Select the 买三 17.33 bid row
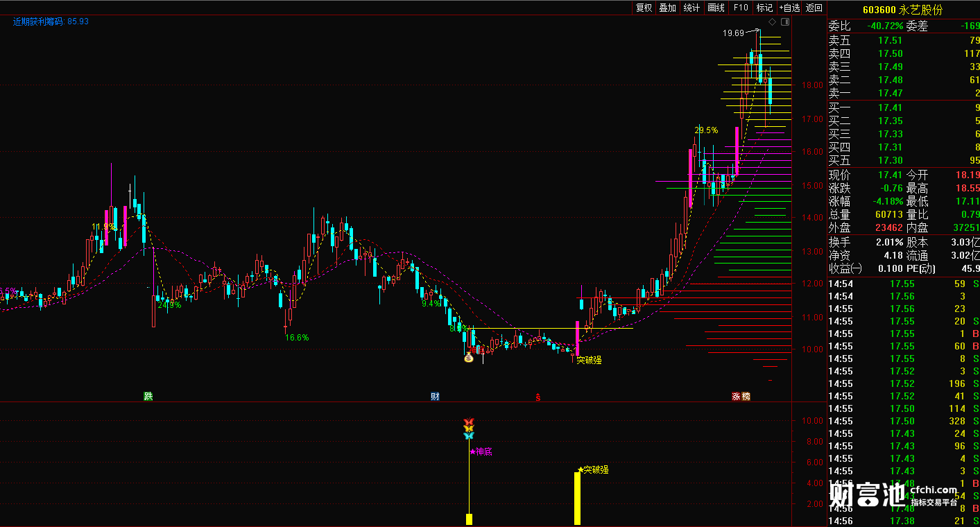980x527 pixels. click(904, 134)
